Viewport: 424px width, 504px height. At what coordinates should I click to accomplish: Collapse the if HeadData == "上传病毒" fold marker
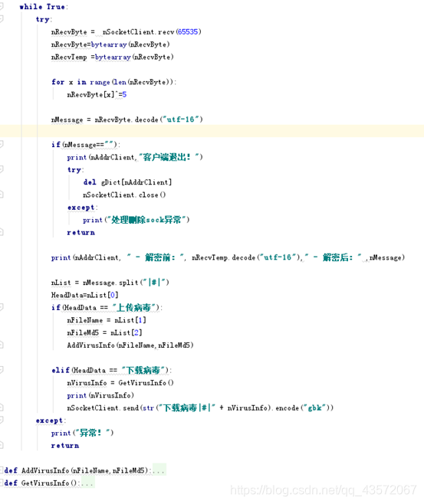point(2,307)
